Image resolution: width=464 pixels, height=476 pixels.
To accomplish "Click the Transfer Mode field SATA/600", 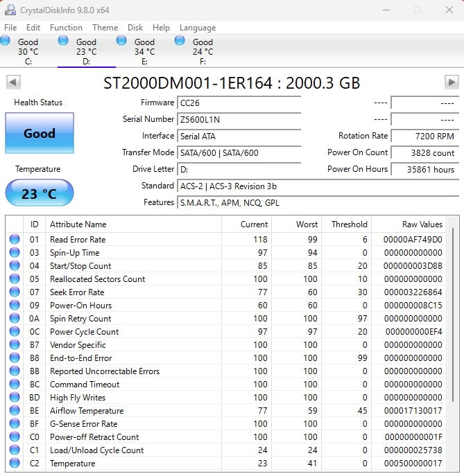I will click(x=239, y=152).
